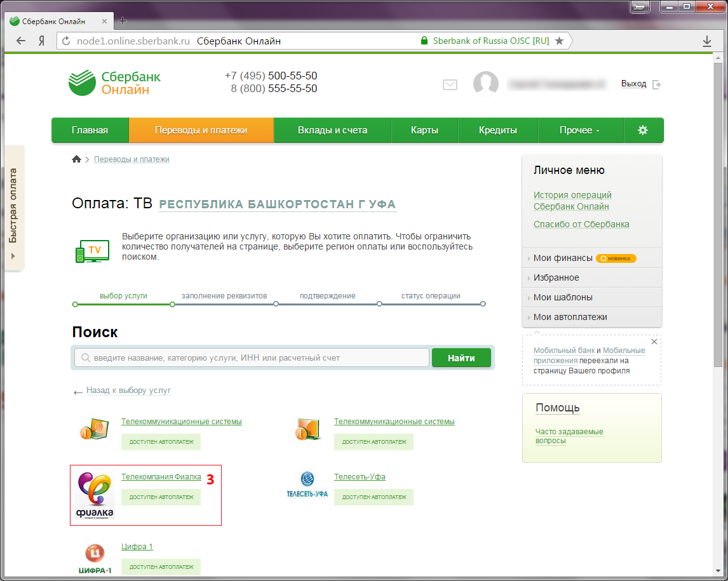Open the Цифра 1 provider link
Image resolution: width=728 pixels, height=581 pixels.
[137, 547]
